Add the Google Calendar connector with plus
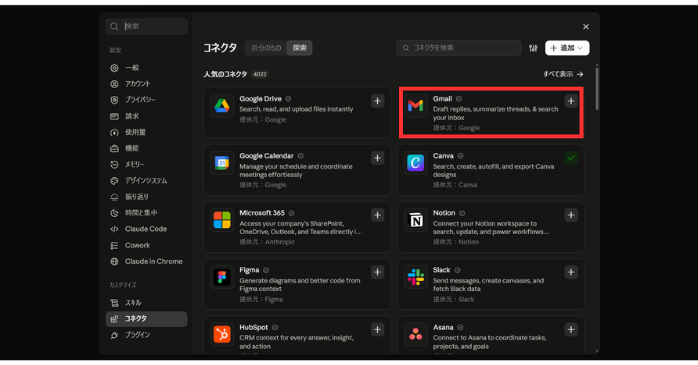 coord(377,158)
